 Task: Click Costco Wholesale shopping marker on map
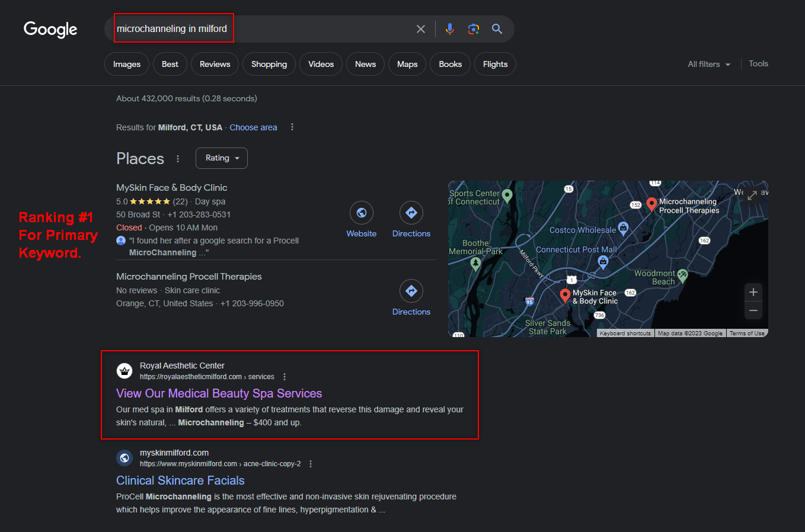coord(623,227)
